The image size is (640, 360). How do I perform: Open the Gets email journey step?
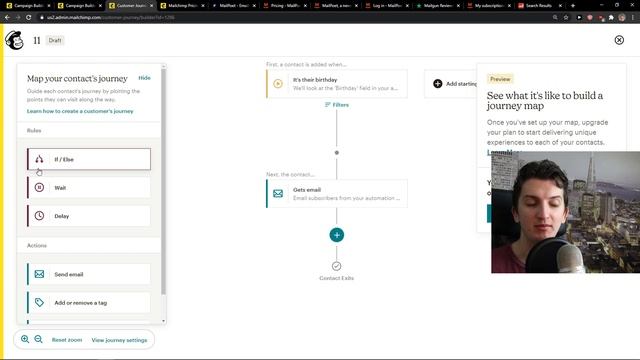pyautogui.click(x=337, y=193)
